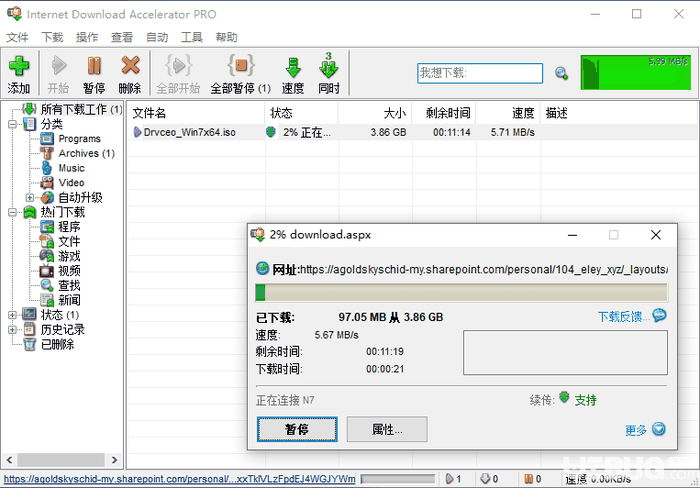The height and width of the screenshot is (488, 700).
Task: Click the Start All (全部开始) toolbar icon
Action: [179, 66]
